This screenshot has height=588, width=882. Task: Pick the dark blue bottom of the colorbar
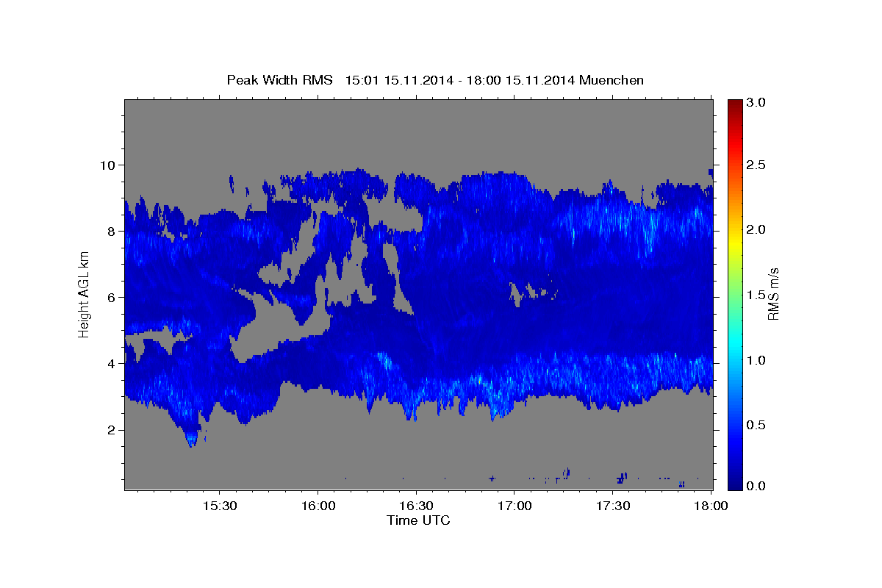(x=734, y=484)
